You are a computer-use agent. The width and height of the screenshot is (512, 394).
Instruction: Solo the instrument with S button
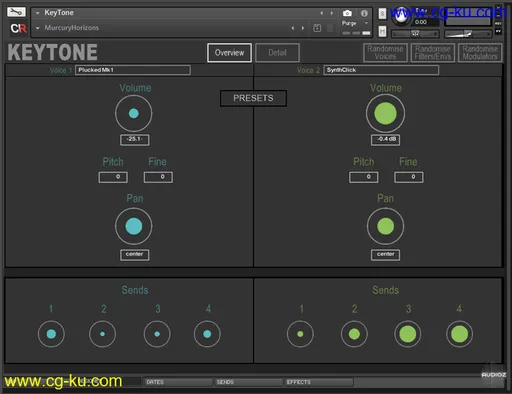(x=382, y=14)
